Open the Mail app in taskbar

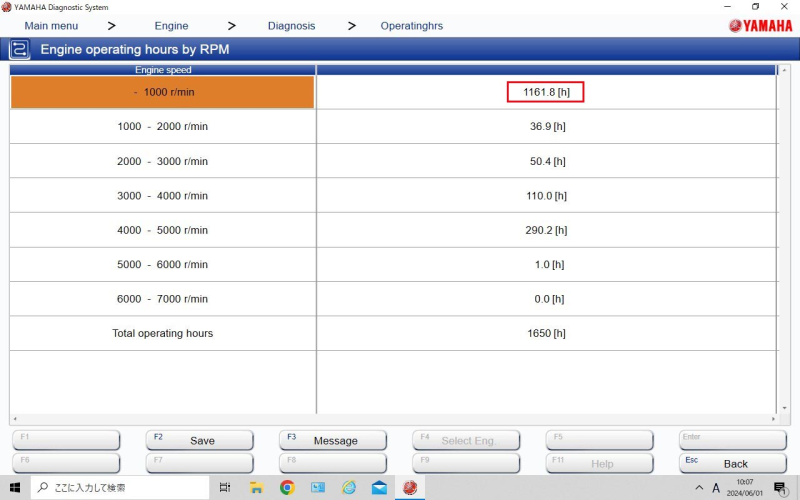(379, 487)
